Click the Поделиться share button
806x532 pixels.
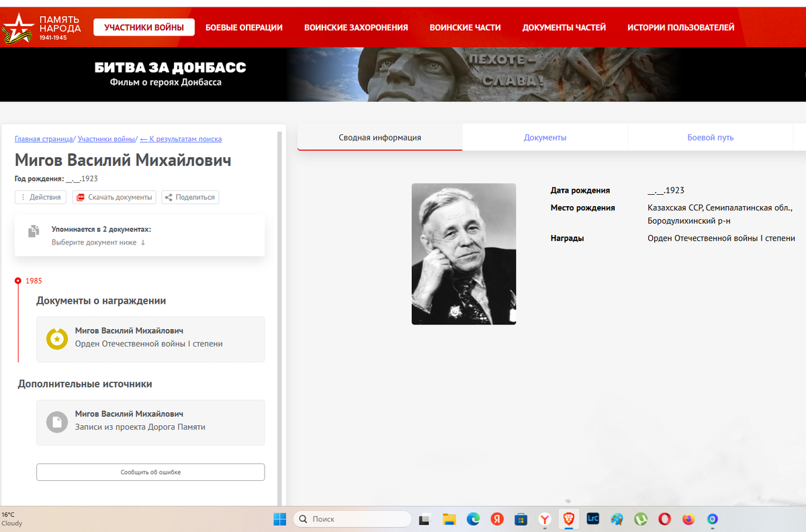tap(190, 197)
